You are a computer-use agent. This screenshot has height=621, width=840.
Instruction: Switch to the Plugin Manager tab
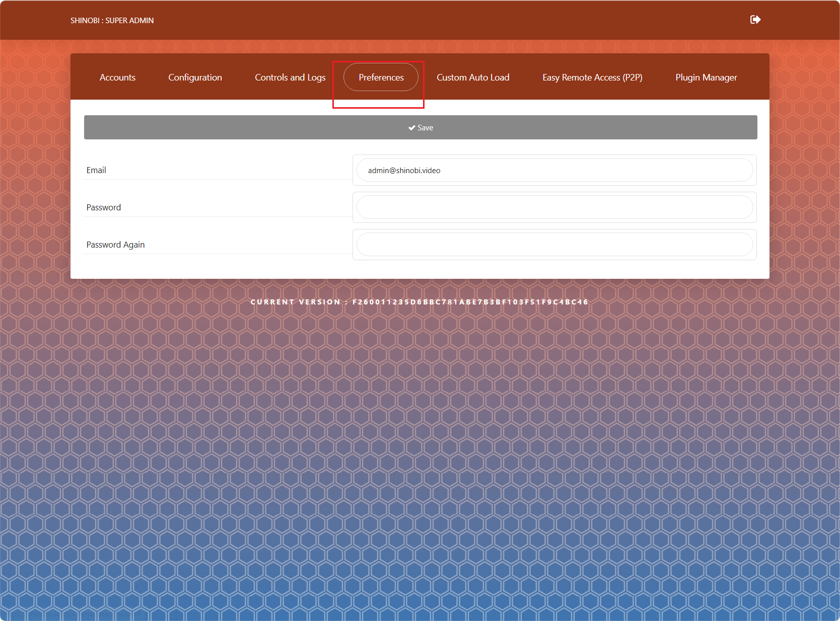coord(706,77)
